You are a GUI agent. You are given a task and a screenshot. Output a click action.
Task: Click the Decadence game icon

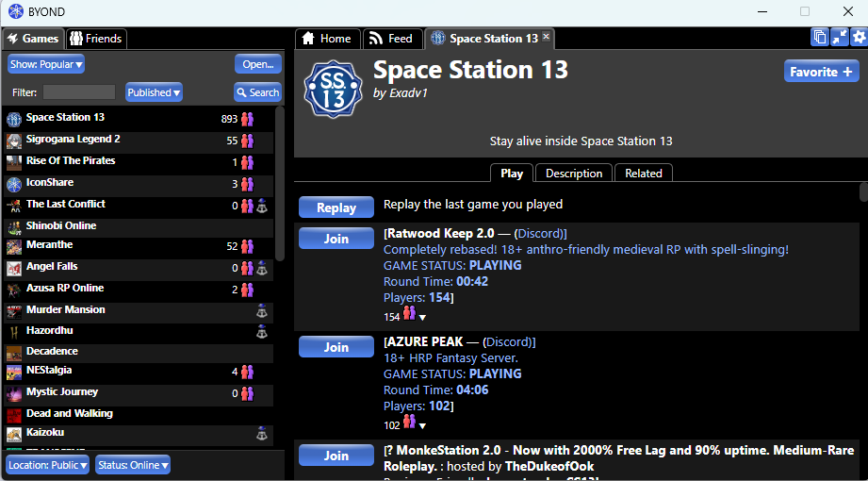tap(14, 353)
